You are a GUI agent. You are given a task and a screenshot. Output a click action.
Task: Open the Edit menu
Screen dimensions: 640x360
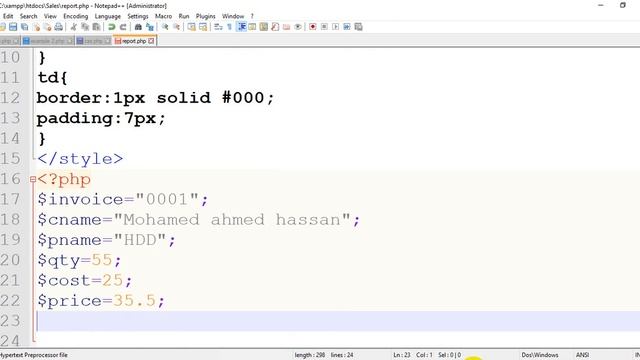pyautogui.click(x=8, y=16)
